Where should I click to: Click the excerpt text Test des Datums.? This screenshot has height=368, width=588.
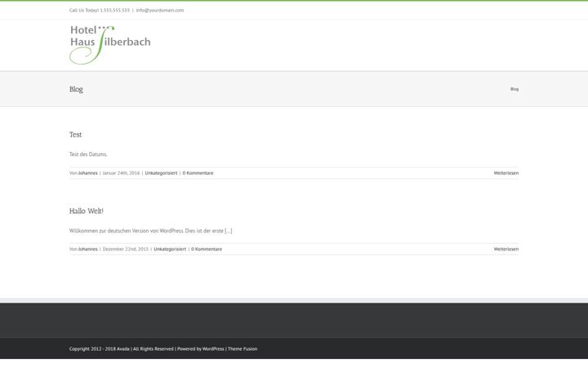[x=88, y=155]
